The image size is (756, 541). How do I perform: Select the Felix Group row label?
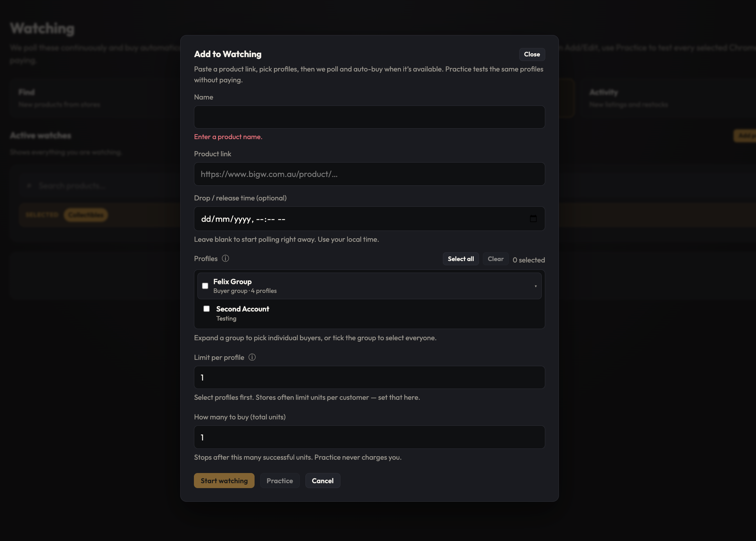click(x=232, y=282)
